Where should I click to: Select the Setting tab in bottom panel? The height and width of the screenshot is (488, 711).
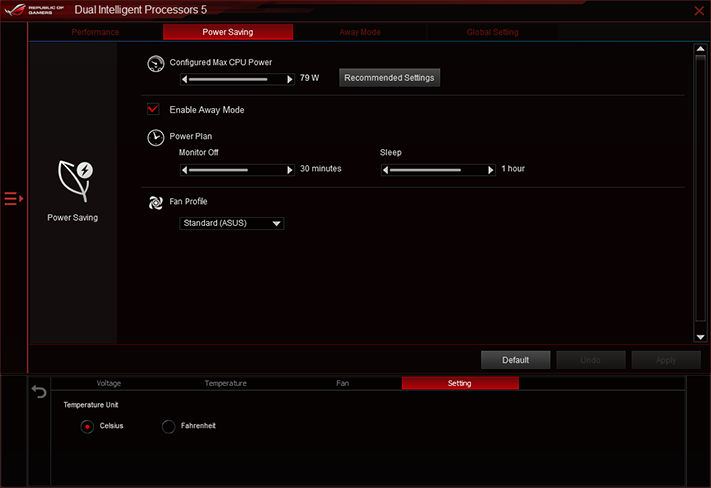point(460,383)
